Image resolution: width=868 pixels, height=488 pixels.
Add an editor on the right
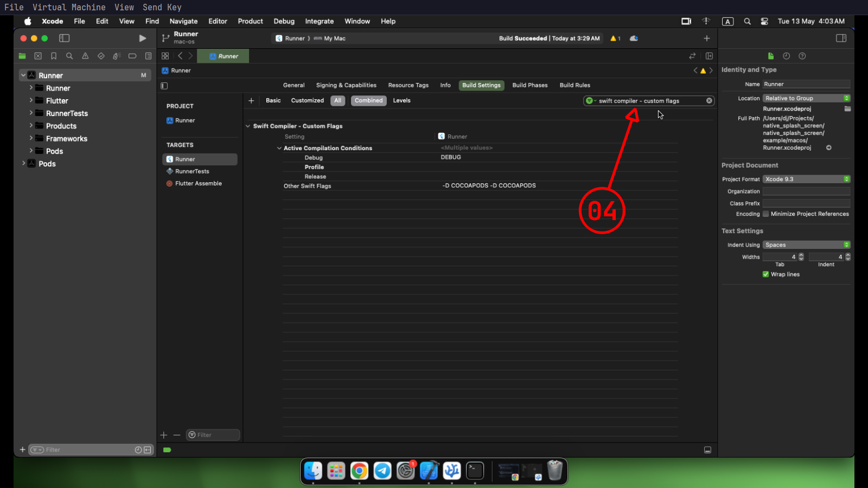(709, 56)
